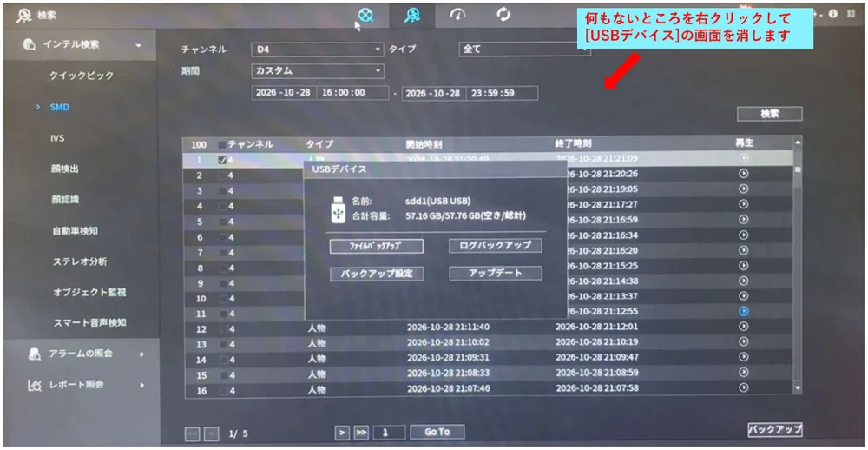Open 自動車検知 in the sidebar
The image size is (868, 450).
[x=76, y=231]
